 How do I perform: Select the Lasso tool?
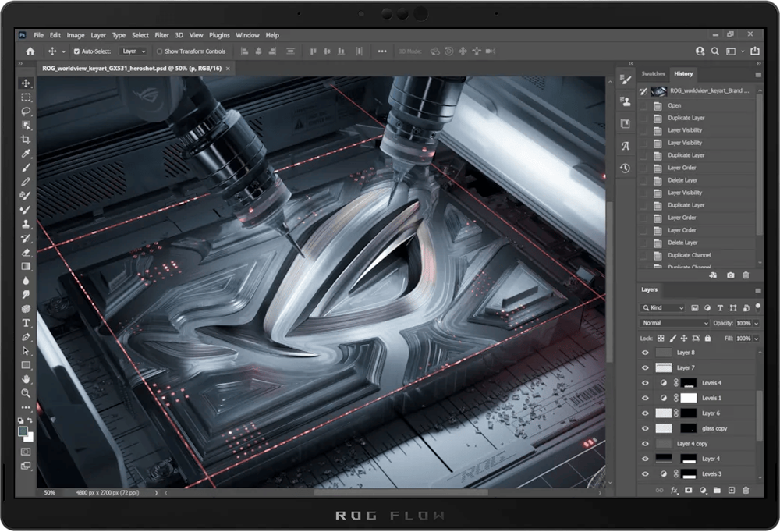pos(26,111)
